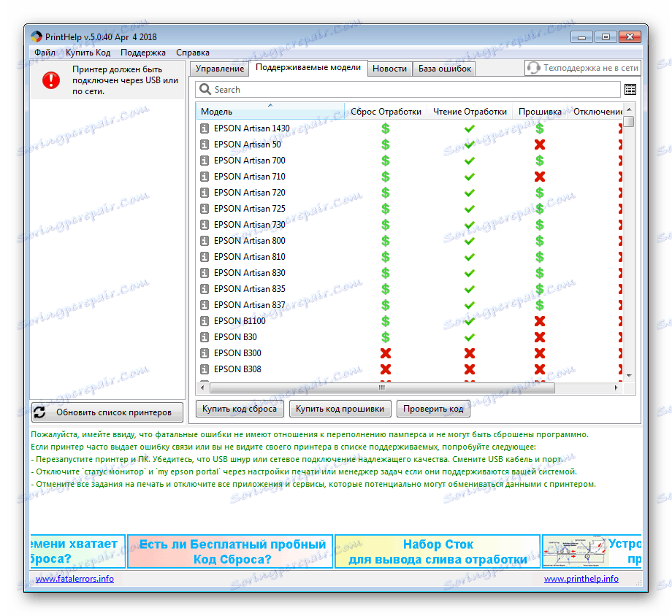Click the PrintHelp app icon in title bar
The height and width of the screenshot is (616, 672).
(37, 36)
